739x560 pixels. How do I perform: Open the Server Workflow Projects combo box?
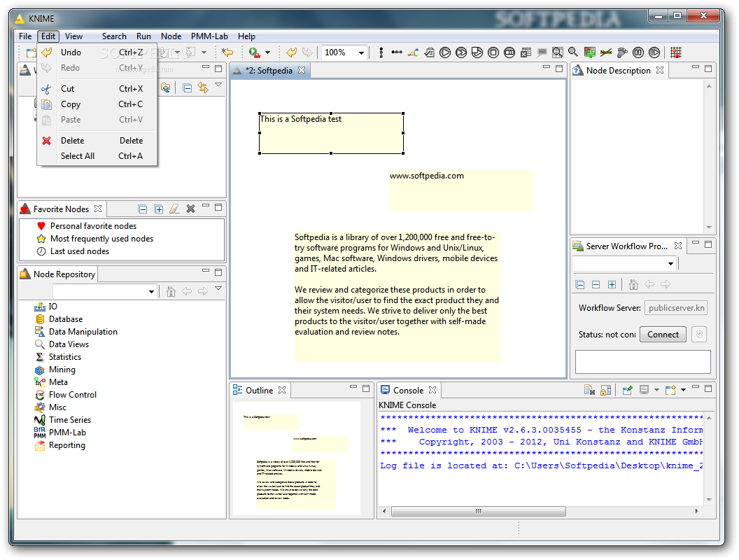coord(624,263)
